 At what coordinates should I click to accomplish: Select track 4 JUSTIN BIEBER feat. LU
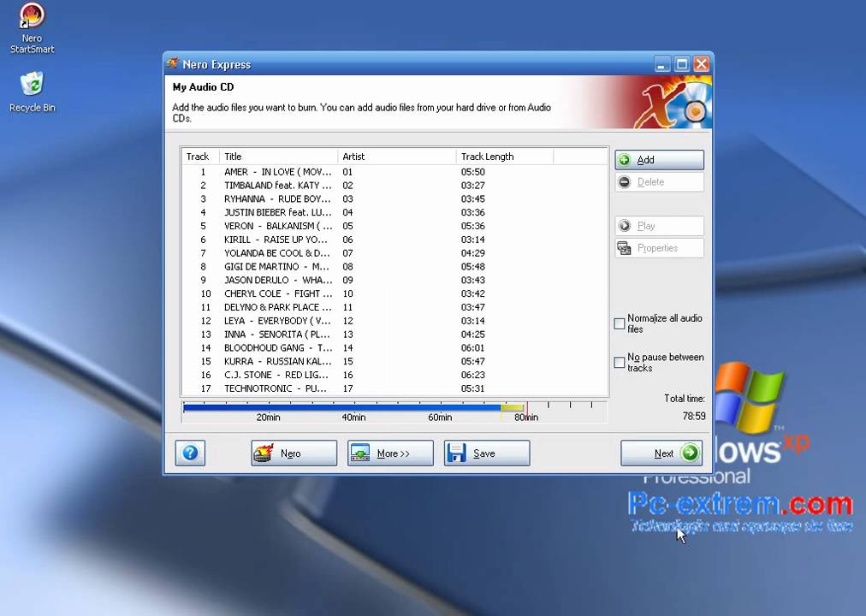click(394, 212)
